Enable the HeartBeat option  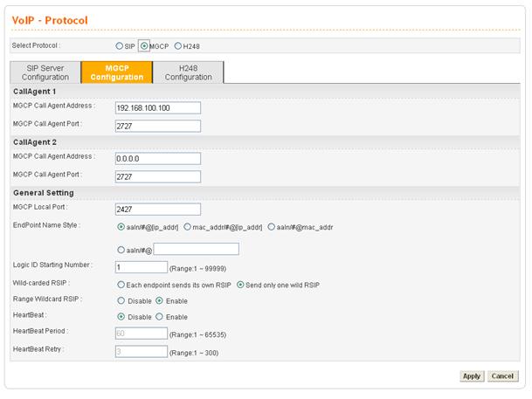pyautogui.click(x=159, y=317)
